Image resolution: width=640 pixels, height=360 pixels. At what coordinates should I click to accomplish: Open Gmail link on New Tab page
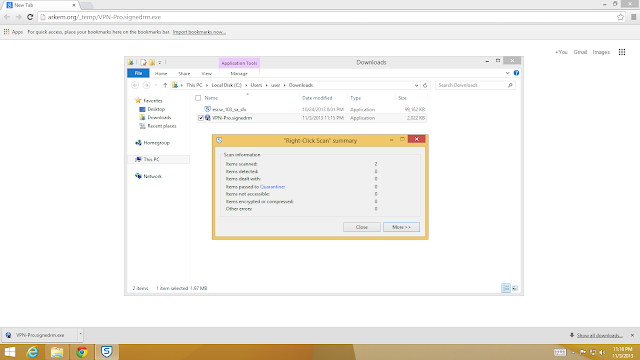[x=580, y=52]
